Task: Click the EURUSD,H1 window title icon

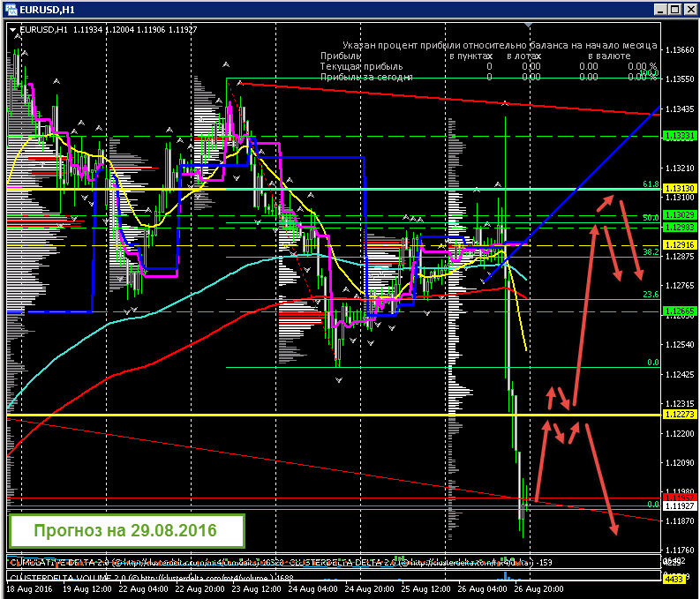Action: coord(11,10)
